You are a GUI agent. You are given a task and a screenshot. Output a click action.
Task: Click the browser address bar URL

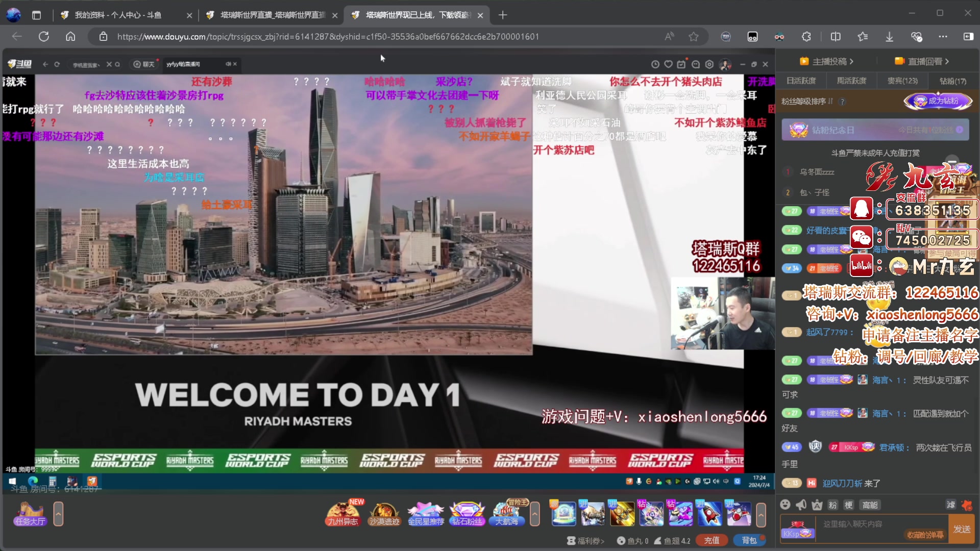328,36
